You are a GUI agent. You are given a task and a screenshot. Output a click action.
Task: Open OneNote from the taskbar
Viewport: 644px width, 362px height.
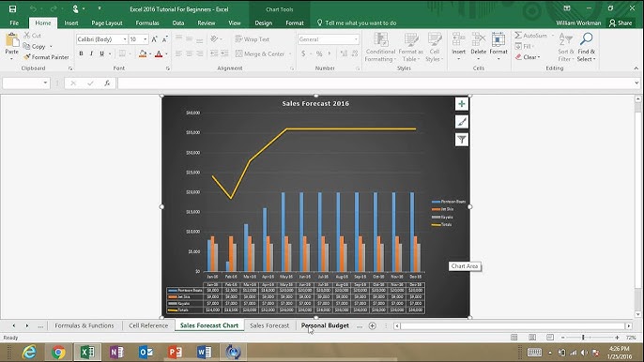pyautogui.click(x=116, y=352)
